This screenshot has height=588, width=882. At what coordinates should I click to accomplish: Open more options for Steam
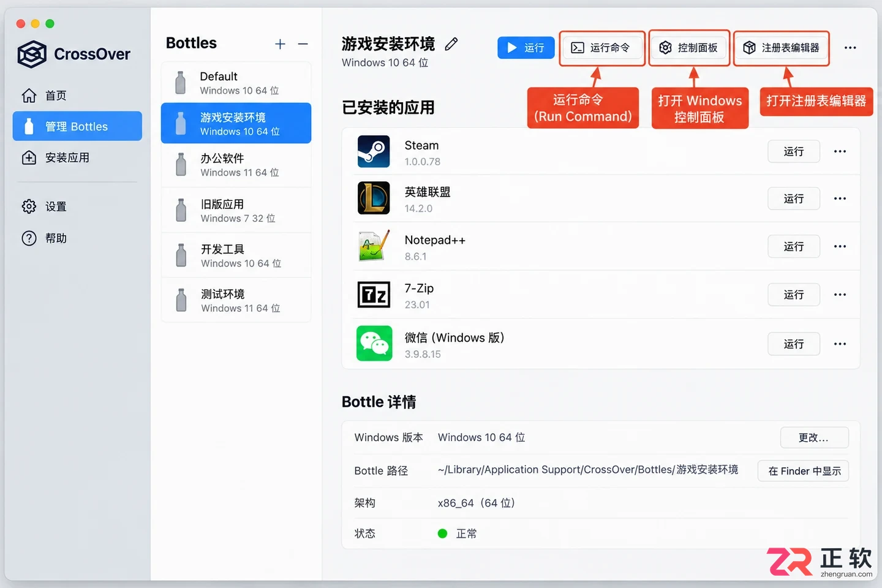point(840,151)
